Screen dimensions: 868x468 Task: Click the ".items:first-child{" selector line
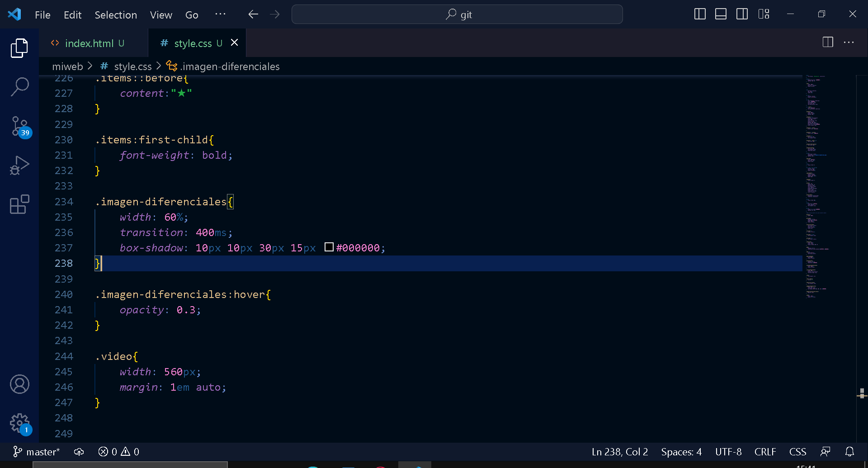click(155, 140)
